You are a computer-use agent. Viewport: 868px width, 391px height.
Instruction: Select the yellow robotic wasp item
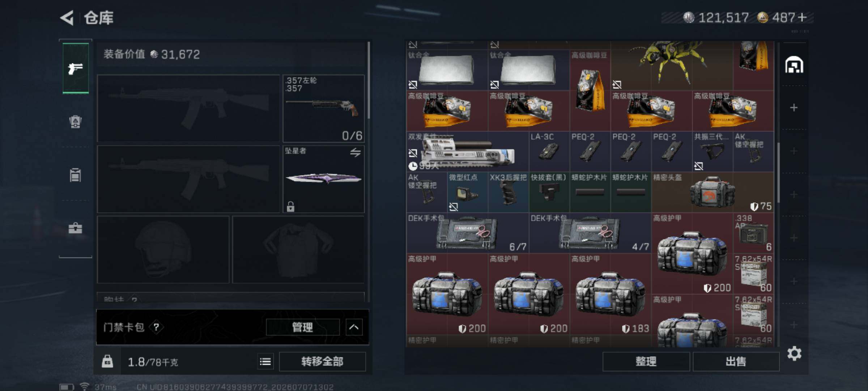pos(672,65)
